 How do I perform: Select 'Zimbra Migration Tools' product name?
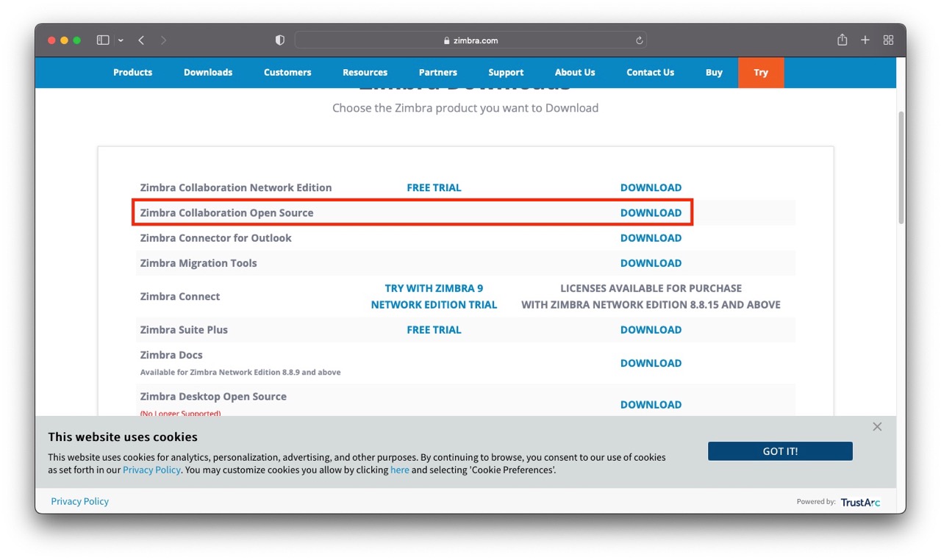[x=198, y=262]
